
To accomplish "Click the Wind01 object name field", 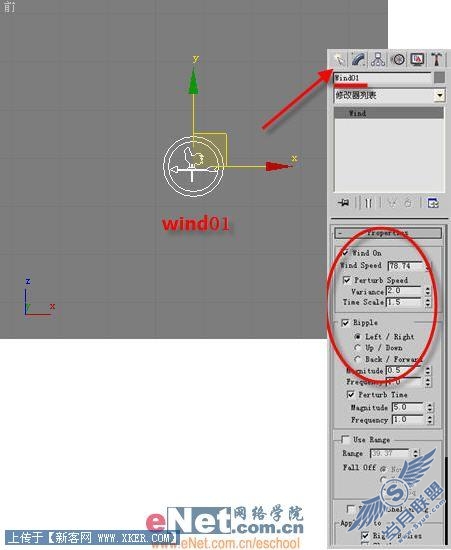I will point(382,78).
